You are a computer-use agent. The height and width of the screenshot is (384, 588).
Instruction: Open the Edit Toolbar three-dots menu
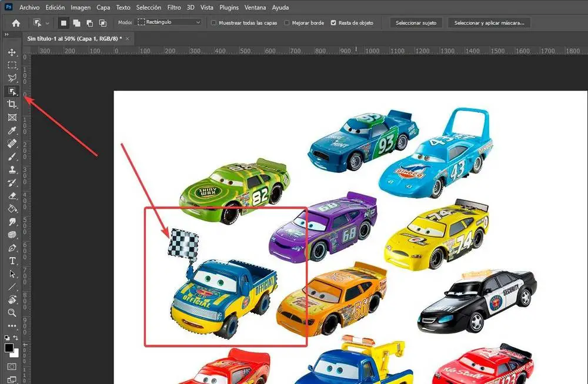[12, 326]
